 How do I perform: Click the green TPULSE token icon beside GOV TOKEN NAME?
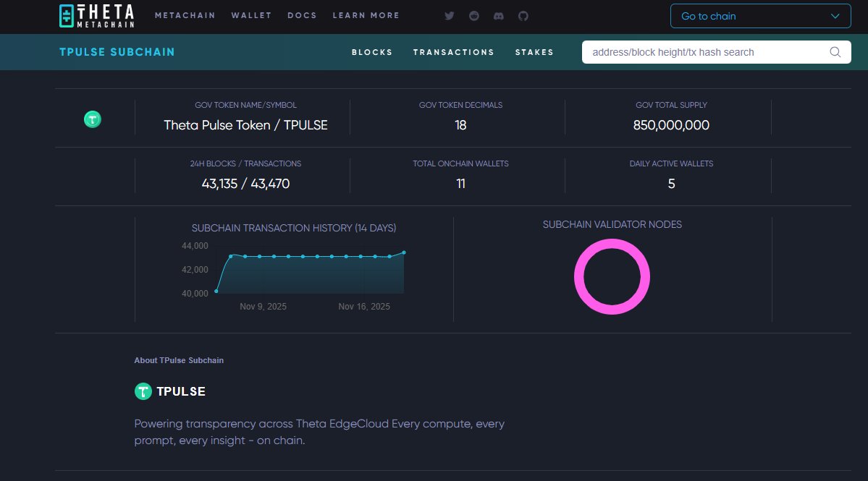click(x=93, y=119)
